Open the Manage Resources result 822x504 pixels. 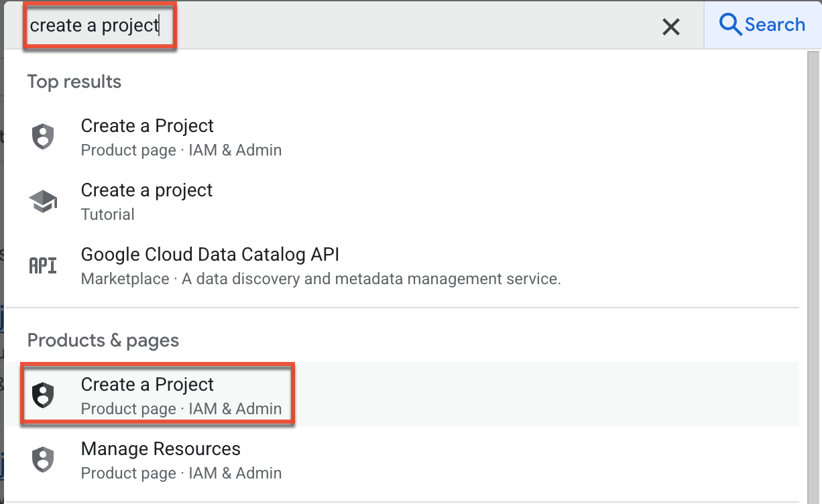(x=160, y=449)
